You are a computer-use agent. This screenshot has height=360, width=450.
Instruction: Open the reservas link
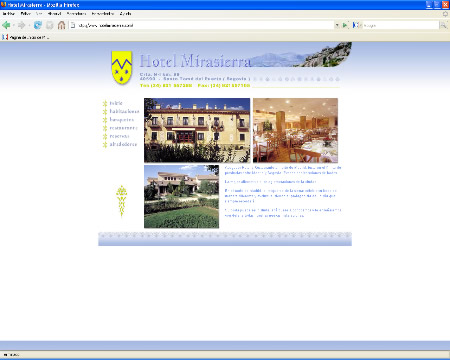[x=119, y=136]
